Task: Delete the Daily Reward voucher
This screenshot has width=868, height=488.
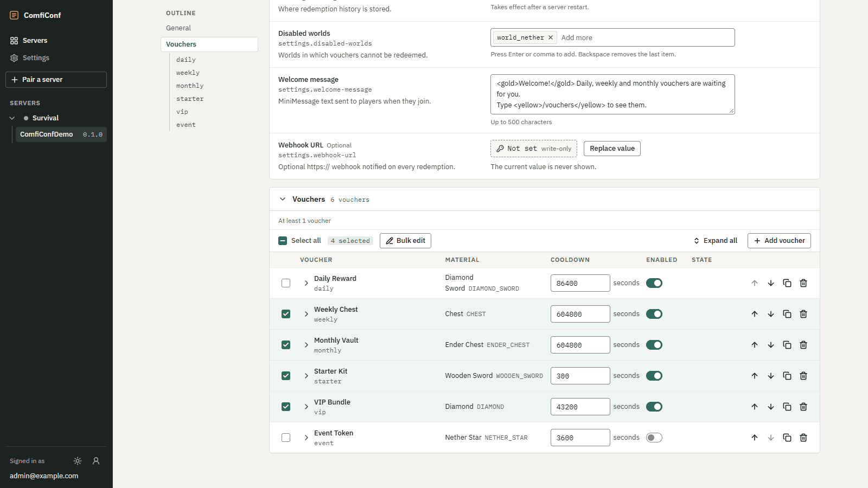Action: [x=803, y=283]
